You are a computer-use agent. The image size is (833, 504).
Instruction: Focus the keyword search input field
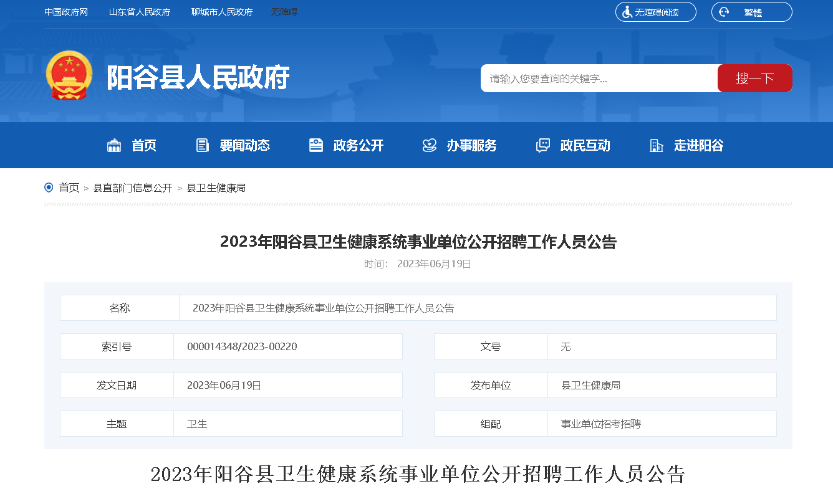pyautogui.click(x=599, y=78)
